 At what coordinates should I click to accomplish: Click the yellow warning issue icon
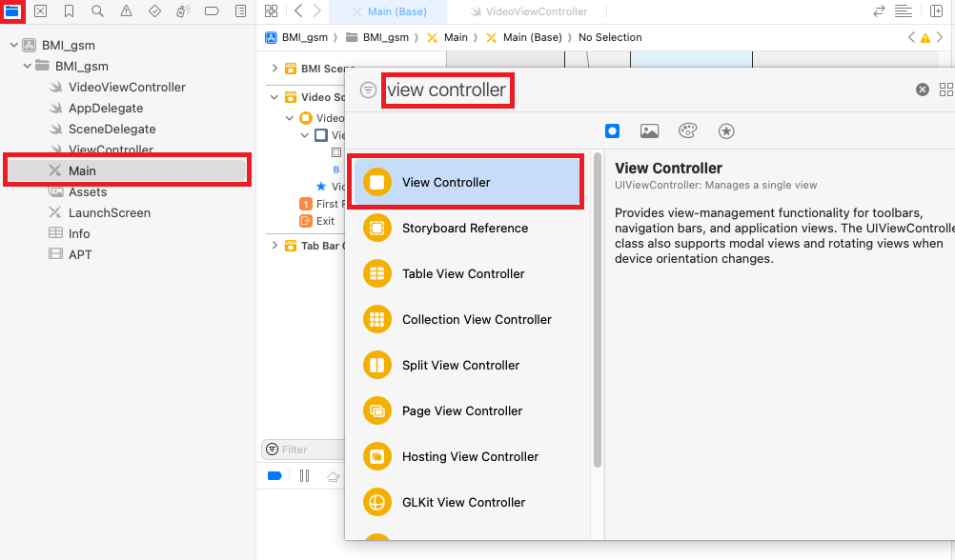925,38
